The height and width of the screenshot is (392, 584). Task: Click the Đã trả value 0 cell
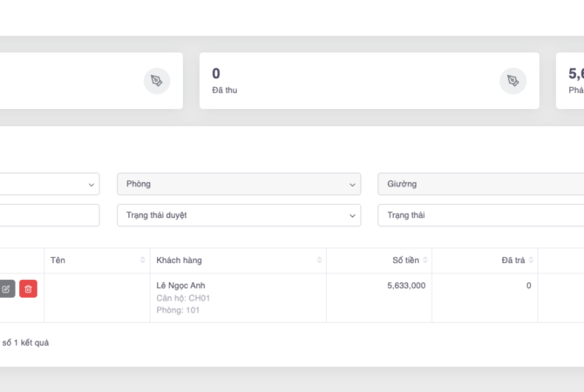528,286
